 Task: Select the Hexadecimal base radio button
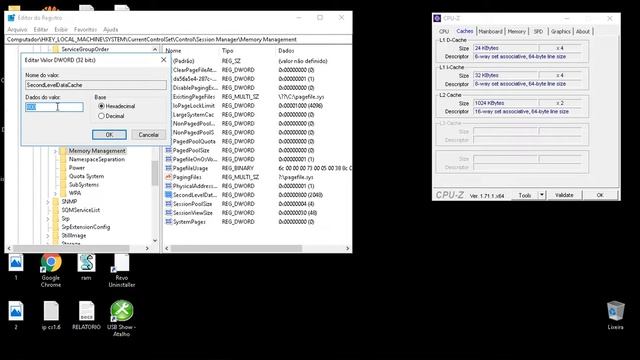coord(101,106)
